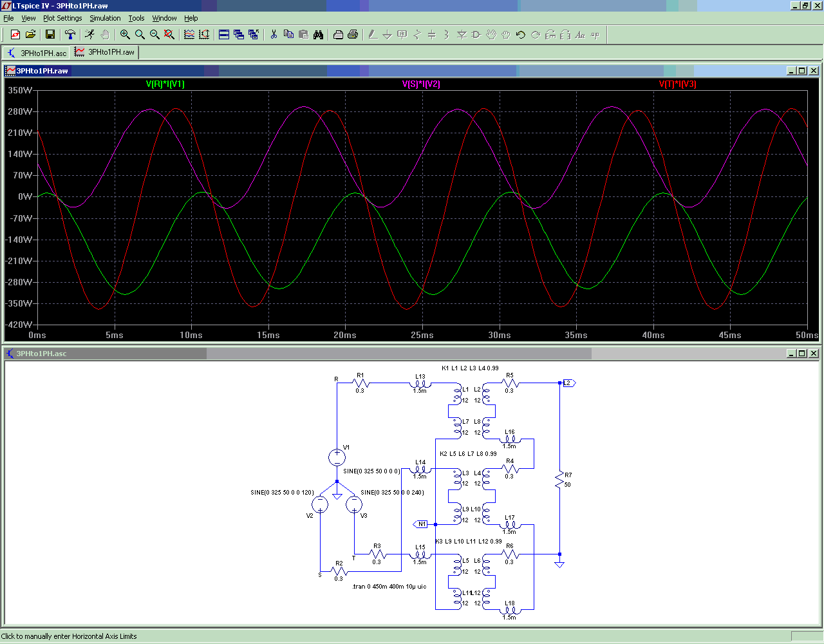Click the Print icon in toolbar
Image resolution: width=824 pixels, height=644 pixels.
(353, 35)
